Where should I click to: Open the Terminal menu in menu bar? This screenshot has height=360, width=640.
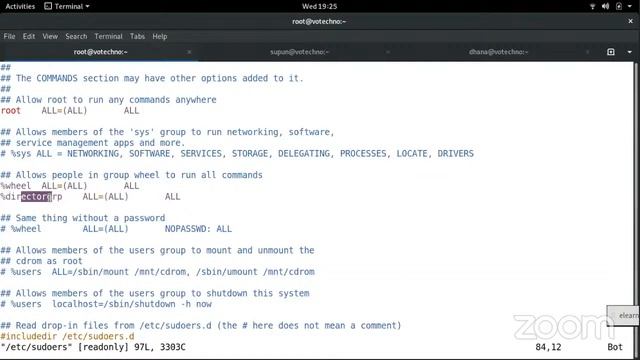pos(109,36)
